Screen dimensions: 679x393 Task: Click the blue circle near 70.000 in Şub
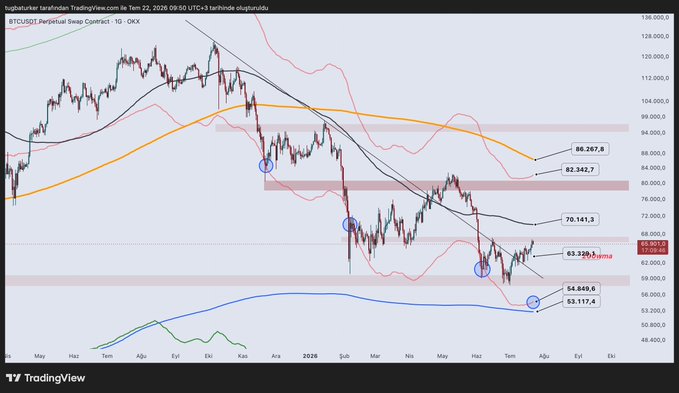(x=349, y=224)
